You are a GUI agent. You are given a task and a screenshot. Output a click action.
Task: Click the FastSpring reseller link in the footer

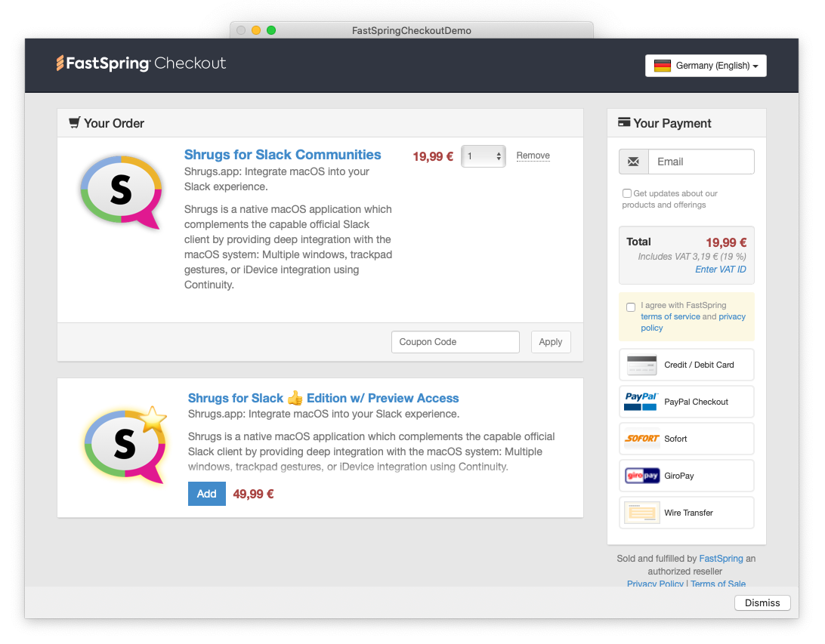coord(721,558)
